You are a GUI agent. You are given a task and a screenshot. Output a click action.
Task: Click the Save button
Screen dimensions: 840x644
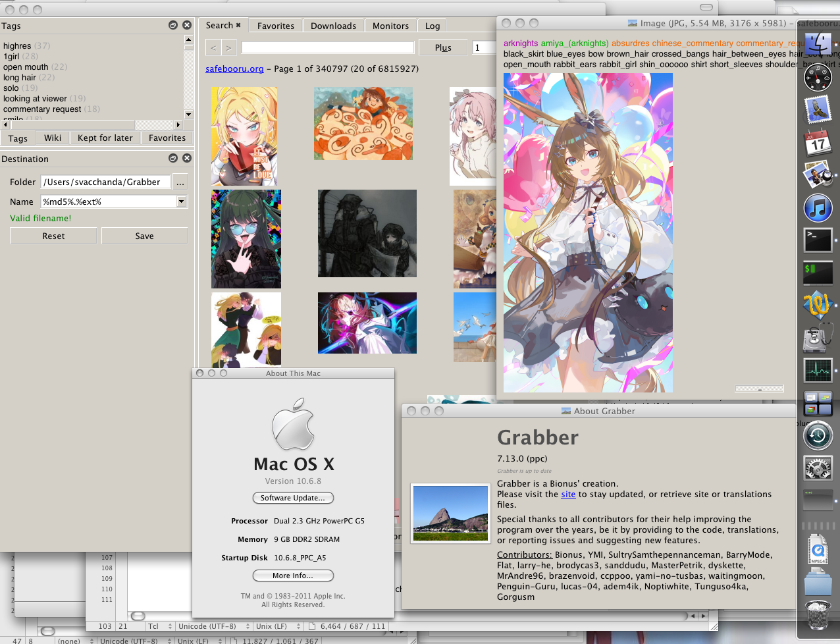pos(144,236)
